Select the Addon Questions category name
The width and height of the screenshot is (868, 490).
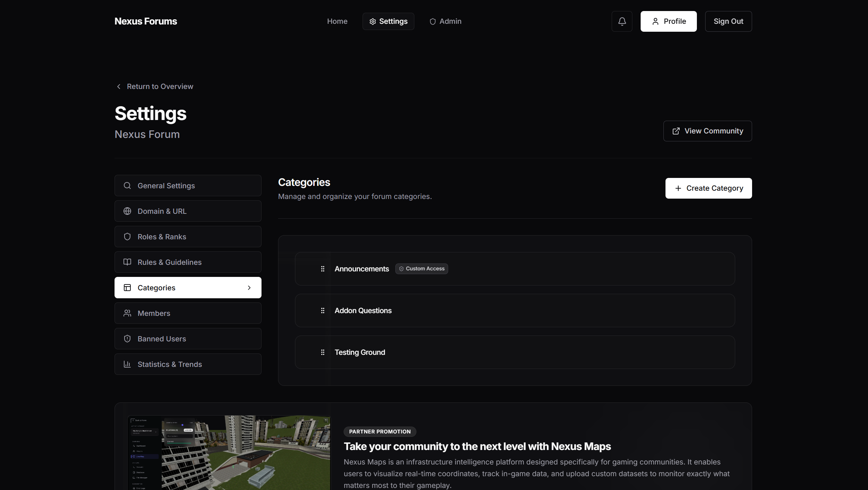363,311
